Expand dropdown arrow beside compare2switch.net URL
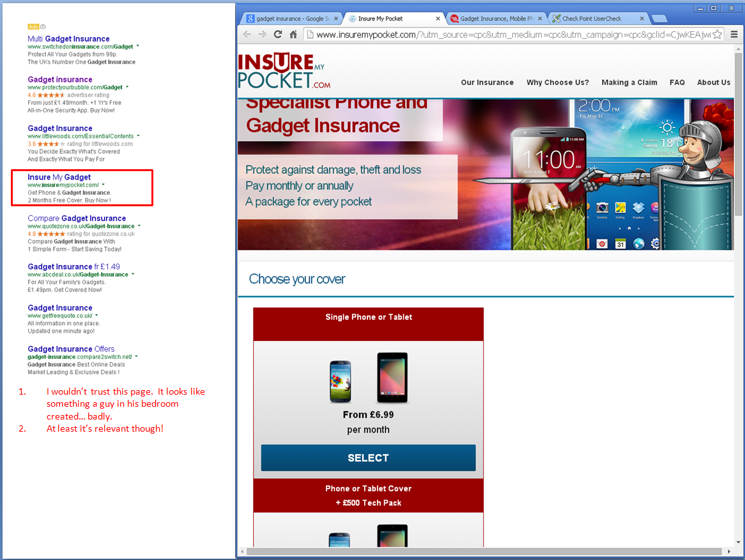The width and height of the screenshot is (745, 560). click(x=136, y=356)
